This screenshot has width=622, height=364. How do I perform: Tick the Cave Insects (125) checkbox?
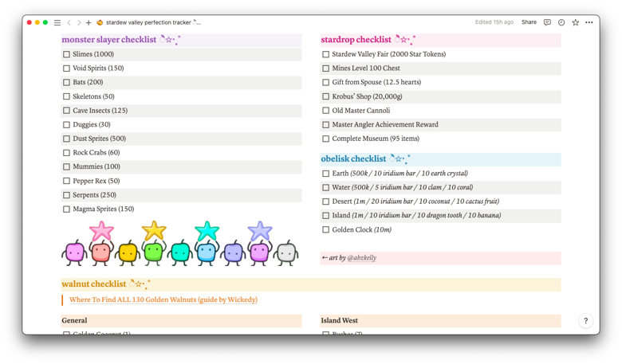point(67,111)
